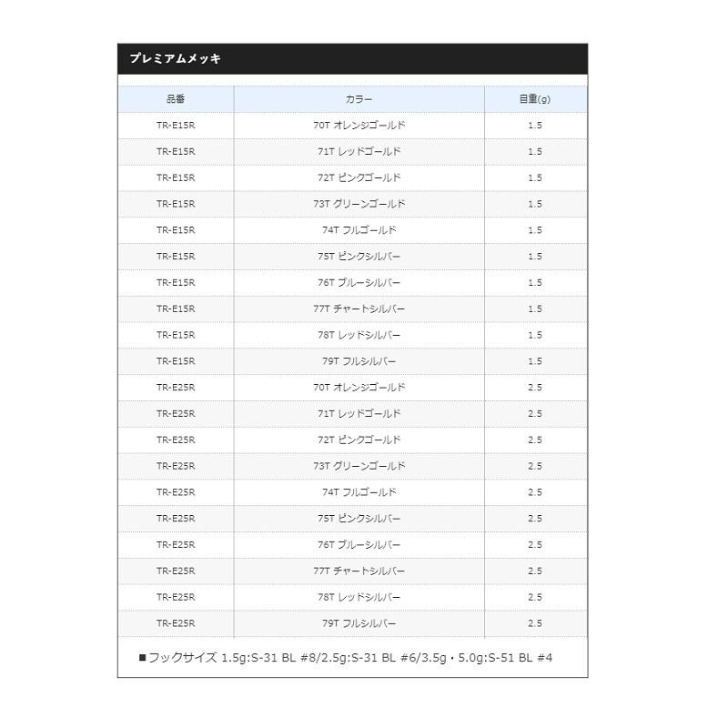This screenshot has height=728, width=728.
Task: Click 79T フルシルバー in the 1.5g group
Action: click(359, 361)
